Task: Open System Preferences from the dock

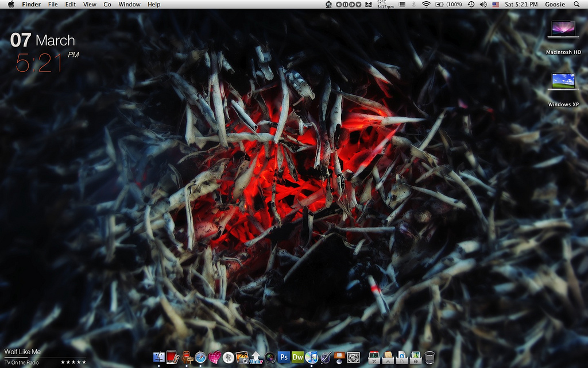Action: coord(353,357)
